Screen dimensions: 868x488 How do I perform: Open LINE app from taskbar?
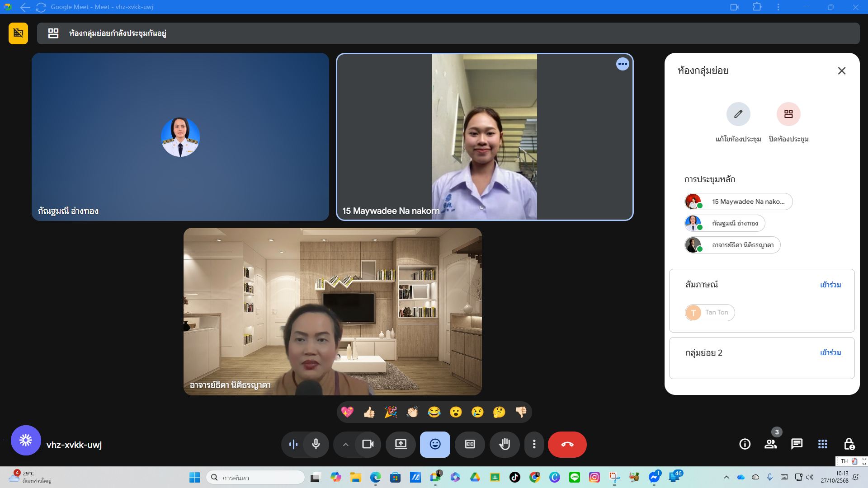[x=574, y=477]
